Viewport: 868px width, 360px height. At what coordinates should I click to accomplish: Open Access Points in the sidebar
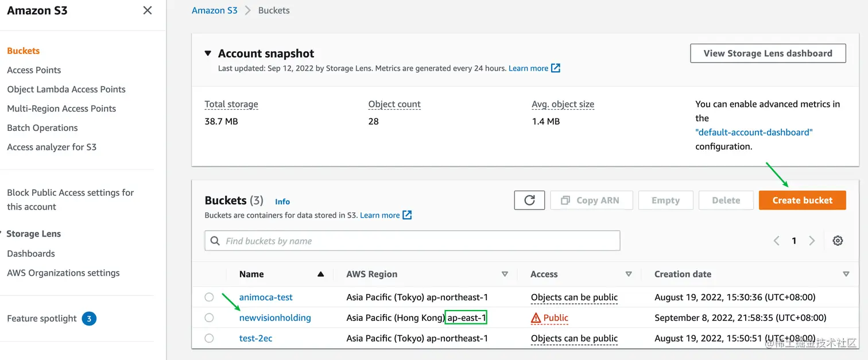point(34,70)
